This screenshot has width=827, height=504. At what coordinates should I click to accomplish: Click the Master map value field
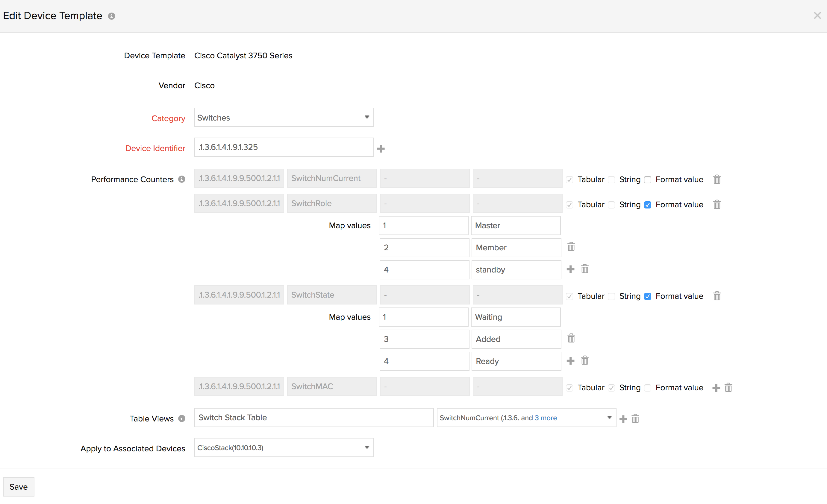516,225
